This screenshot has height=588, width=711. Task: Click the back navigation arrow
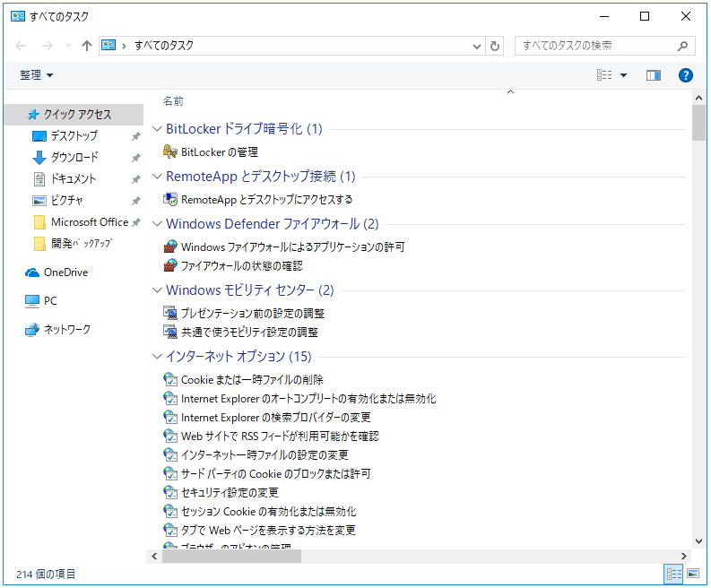coord(21,46)
